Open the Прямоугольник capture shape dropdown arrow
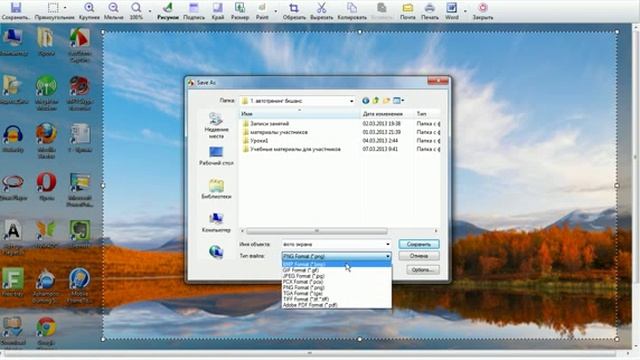This screenshot has height=360, width=640. [x=65, y=8]
